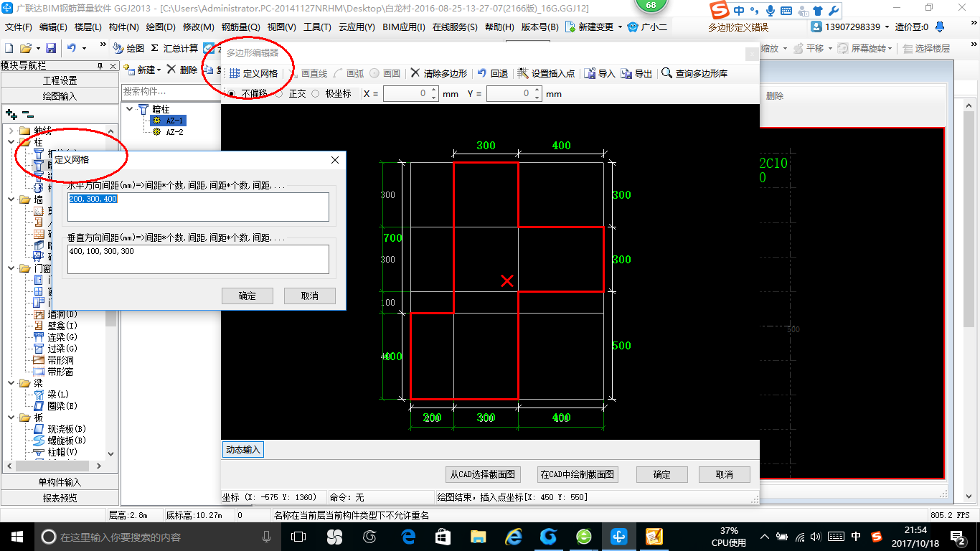The width and height of the screenshot is (980, 551).
Task: Open 帮助(H) menu
Action: pyautogui.click(x=499, y=27)
